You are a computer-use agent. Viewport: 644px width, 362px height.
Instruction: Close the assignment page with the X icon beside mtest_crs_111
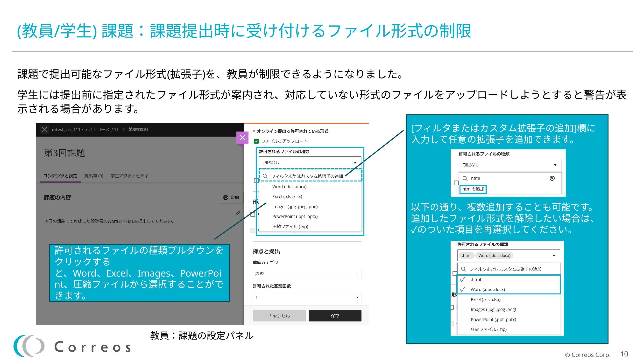tap(44, 129)
